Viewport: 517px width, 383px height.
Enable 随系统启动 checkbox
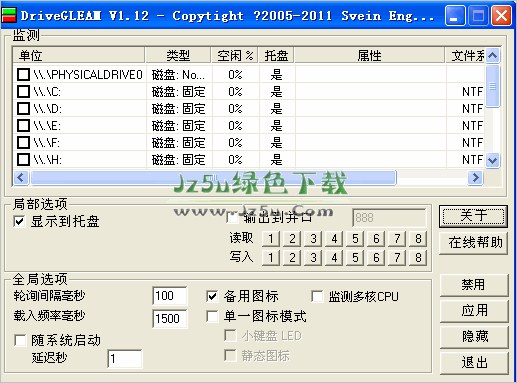click(x=20, y=340)
